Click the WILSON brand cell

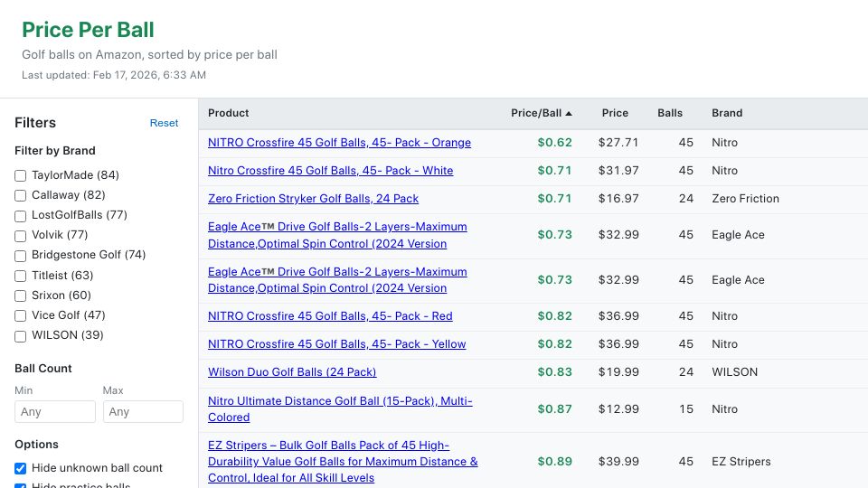[734, 371]
